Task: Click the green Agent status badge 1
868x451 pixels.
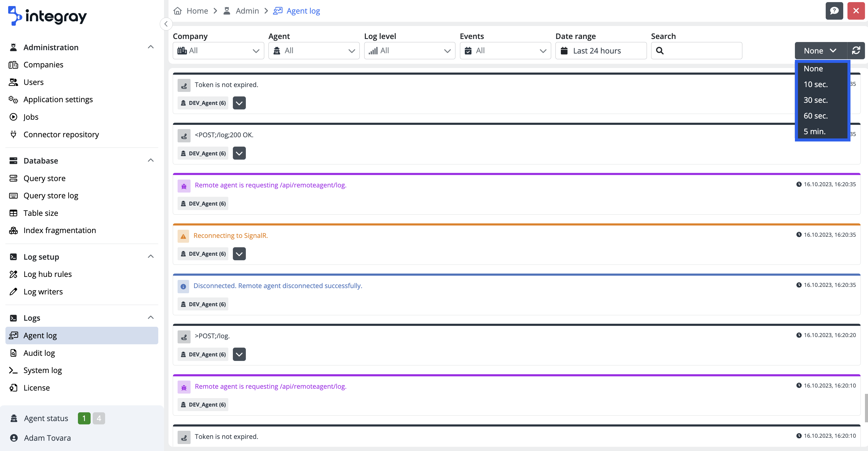Action: click(x=84, y=418)
